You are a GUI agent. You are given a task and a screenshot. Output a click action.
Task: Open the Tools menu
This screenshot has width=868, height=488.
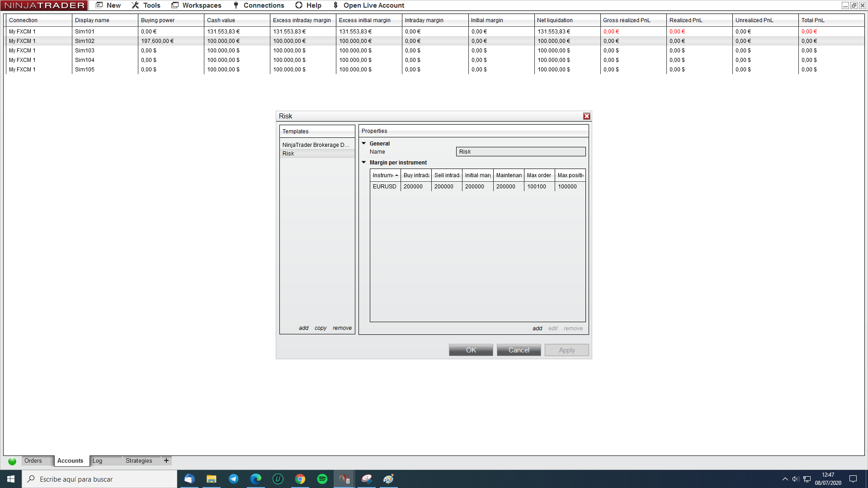click(x=146, y=5)
